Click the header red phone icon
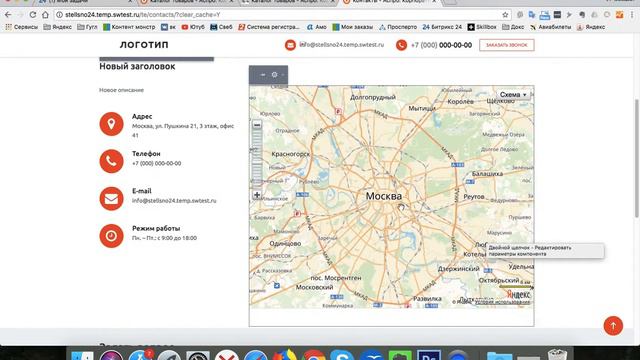The image size is (640, 360). coord(401,45)
